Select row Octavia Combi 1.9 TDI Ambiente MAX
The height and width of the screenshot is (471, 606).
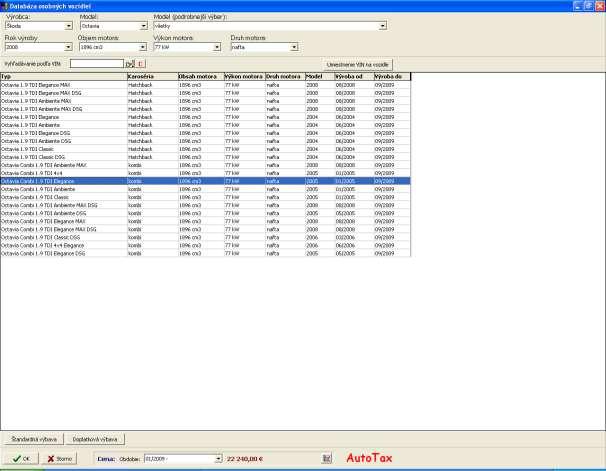[205, 165]
